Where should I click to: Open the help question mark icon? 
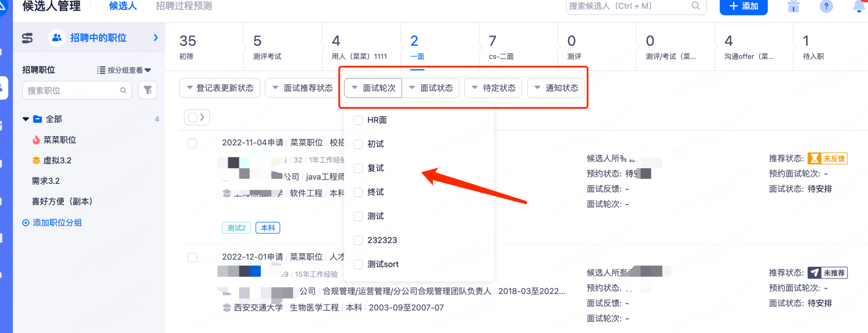click(826, 6)
